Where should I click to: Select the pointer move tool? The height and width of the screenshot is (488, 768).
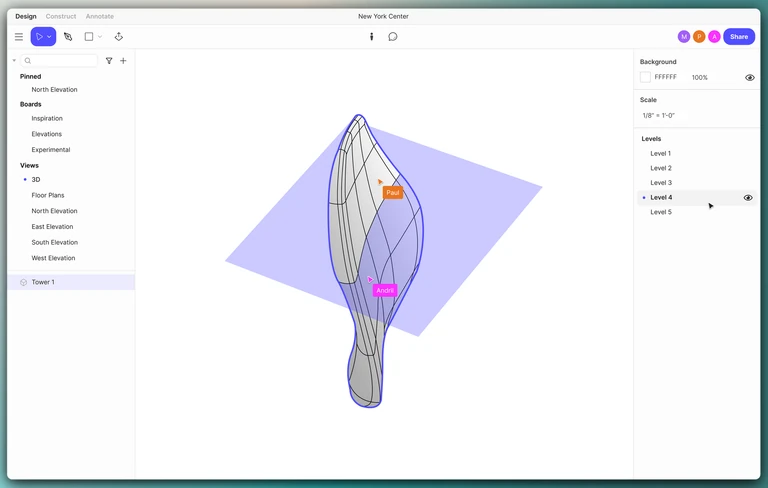[39, 37]
